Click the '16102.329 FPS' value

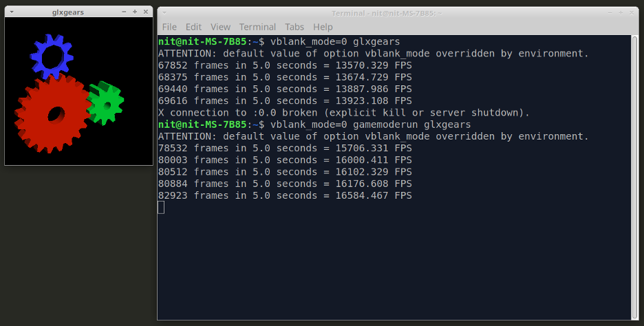click(x=374, y=172)
